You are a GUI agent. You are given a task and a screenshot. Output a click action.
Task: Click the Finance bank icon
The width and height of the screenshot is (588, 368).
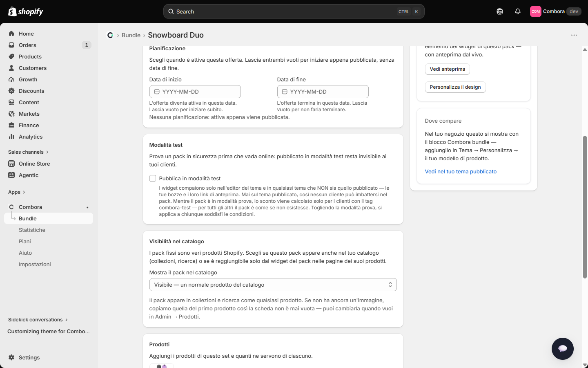click(11, 125)
